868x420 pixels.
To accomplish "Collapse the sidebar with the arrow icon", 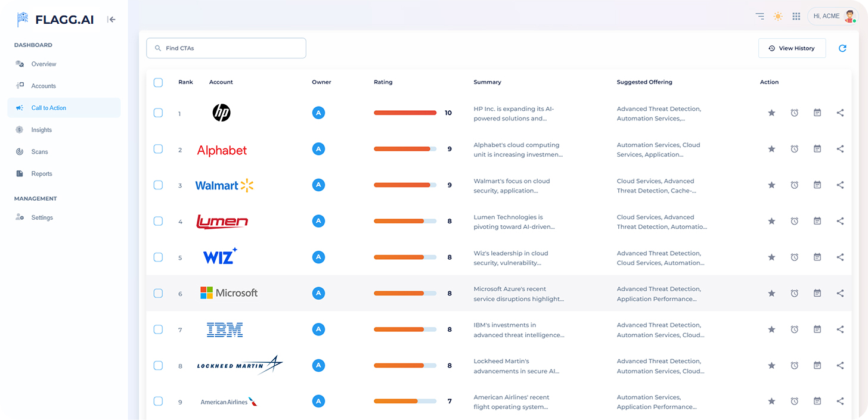I will (111, 20).
